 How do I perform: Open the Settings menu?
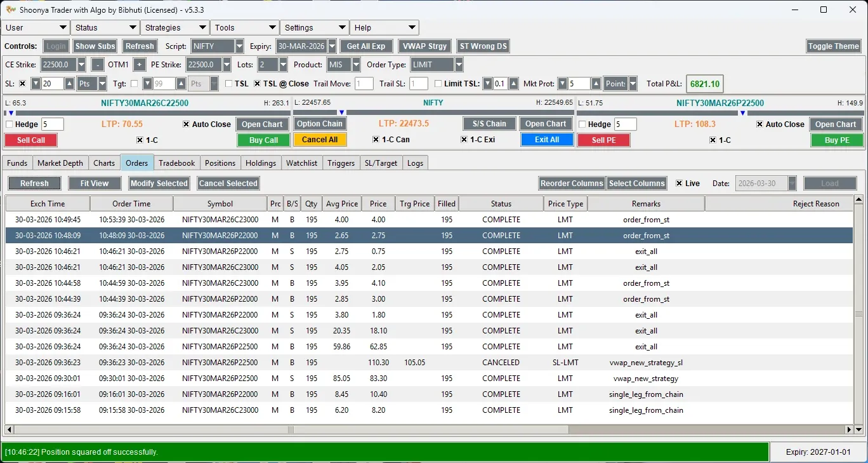(315, 28)
